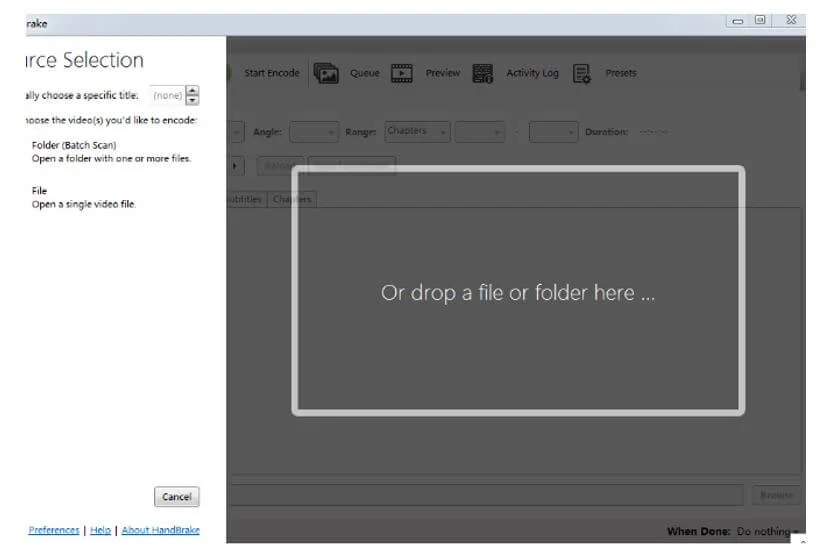Choose Folder (Batch Scan) source option

click(74, 145)
